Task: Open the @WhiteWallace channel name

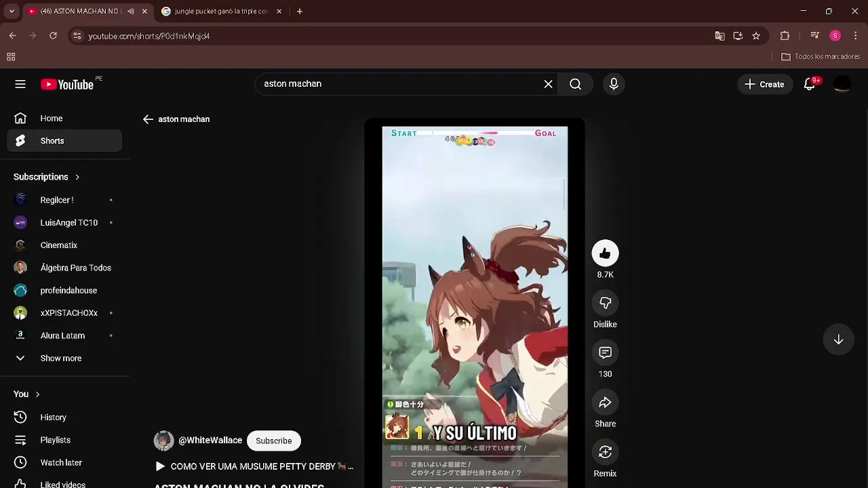Action: [210, 441]
